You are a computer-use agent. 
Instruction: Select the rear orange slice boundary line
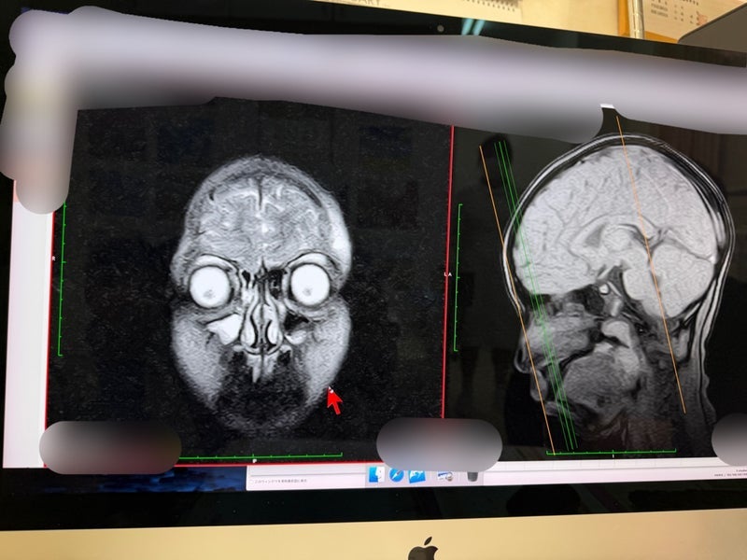coord(654,280)
